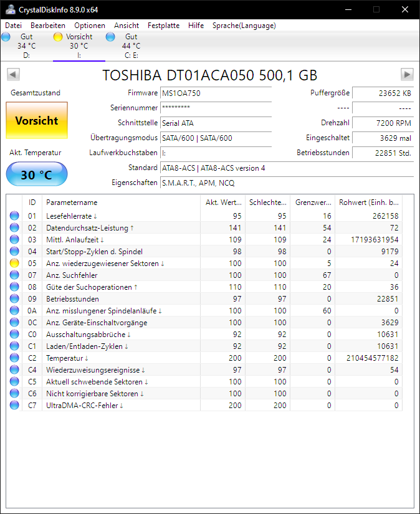Click the blue temperature drive icon showing 30 °C
The image size is (420, 514).
point(36,174)
